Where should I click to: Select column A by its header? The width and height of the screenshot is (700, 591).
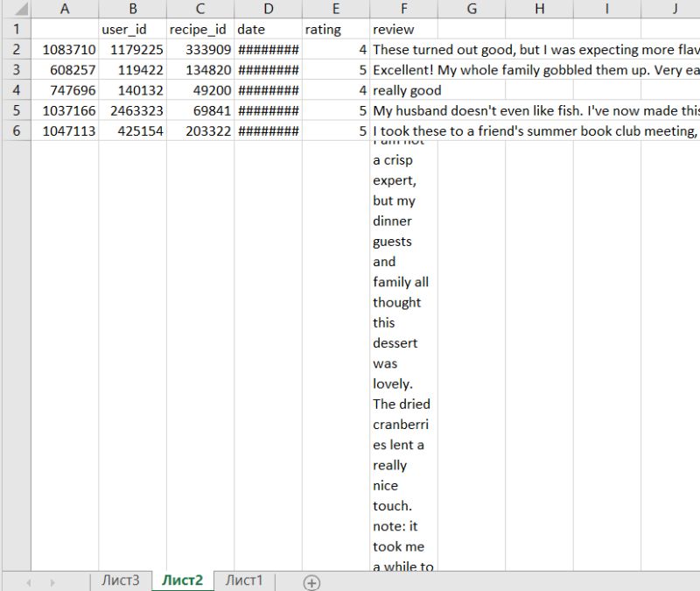coord(65,9)
